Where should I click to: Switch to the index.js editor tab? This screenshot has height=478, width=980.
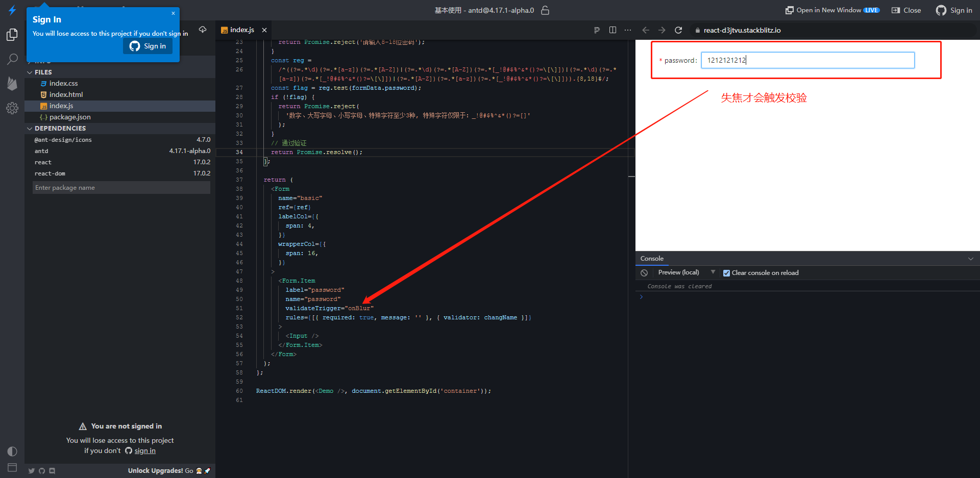click(x=241, y=30)
